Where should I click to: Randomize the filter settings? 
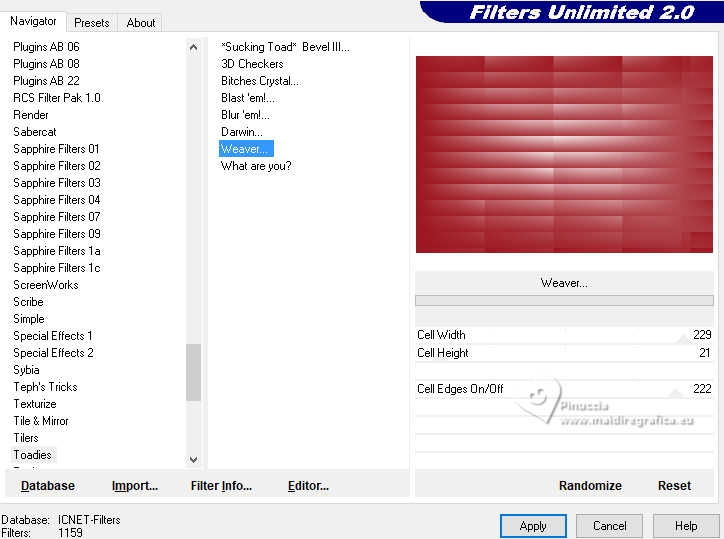590,486
